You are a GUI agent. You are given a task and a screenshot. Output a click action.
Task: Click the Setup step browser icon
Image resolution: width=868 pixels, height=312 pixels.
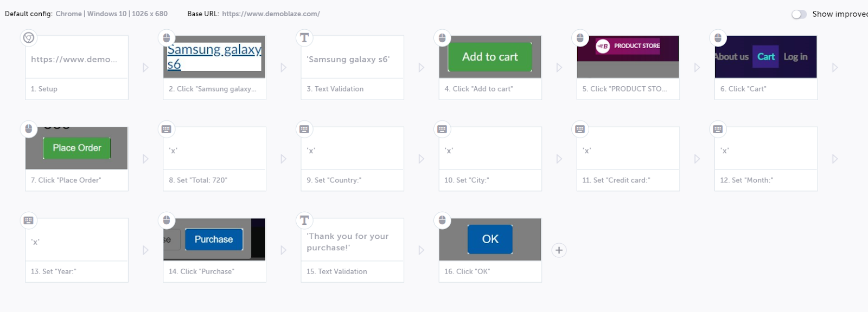pyautogui.click(x=29, y=38)
